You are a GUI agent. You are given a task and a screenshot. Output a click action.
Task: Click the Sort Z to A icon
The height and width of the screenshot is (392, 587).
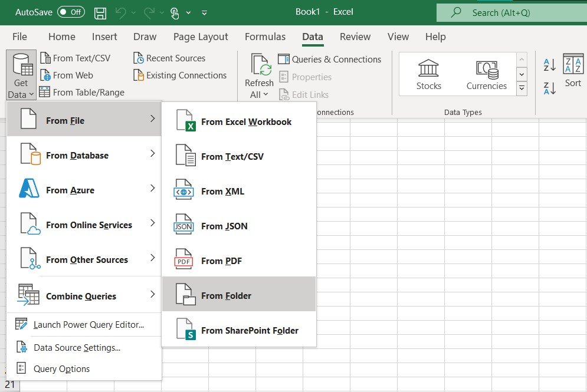pyautogui.click(x=549, y=88)
